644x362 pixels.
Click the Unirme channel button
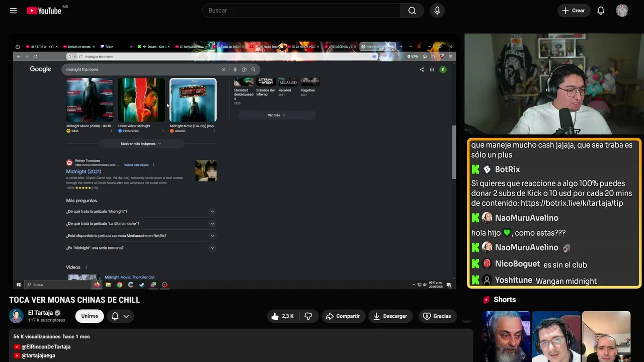pyautogui.click(x=90, y=316)
